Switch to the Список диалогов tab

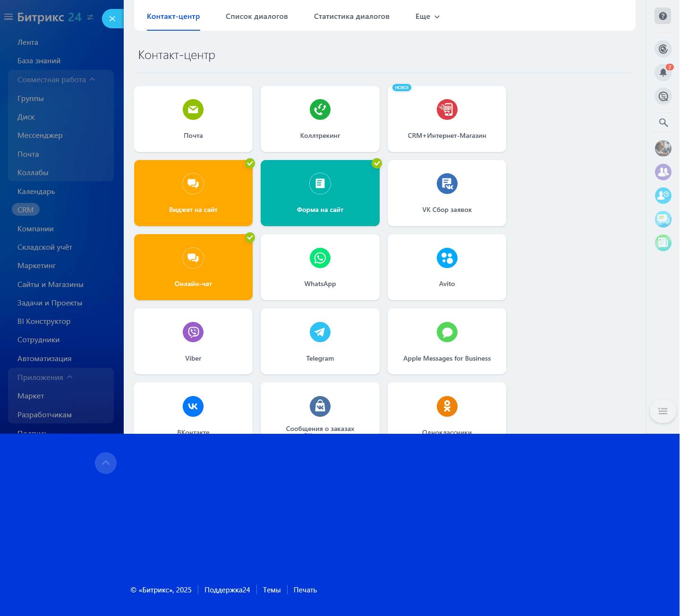pos(256,16)
